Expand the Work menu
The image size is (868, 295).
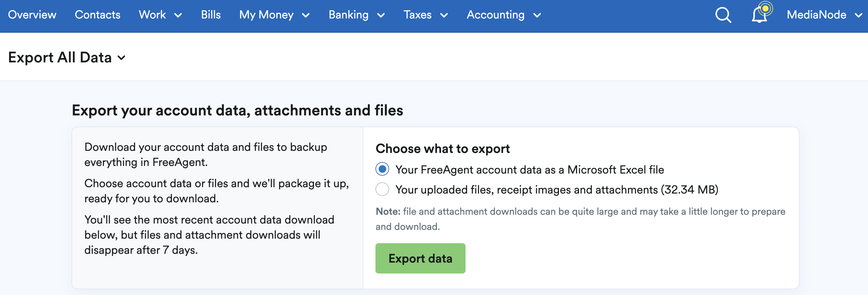click(x=160, y=15)
